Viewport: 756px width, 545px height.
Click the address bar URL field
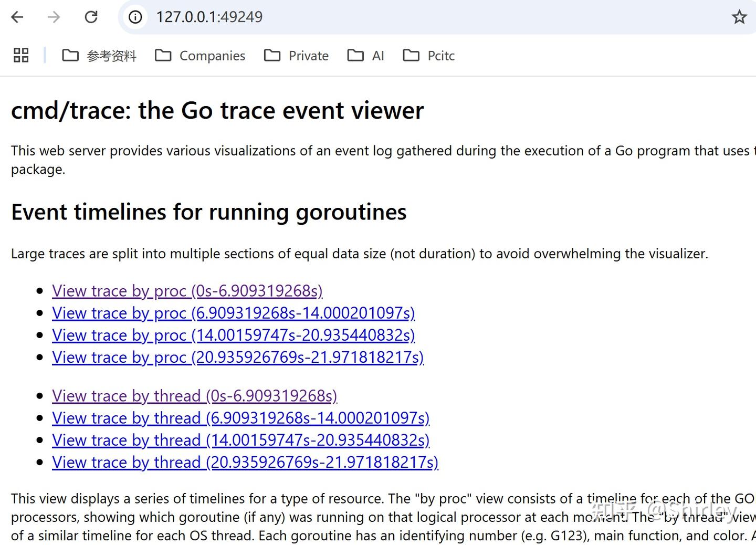[x=367, y=17]
